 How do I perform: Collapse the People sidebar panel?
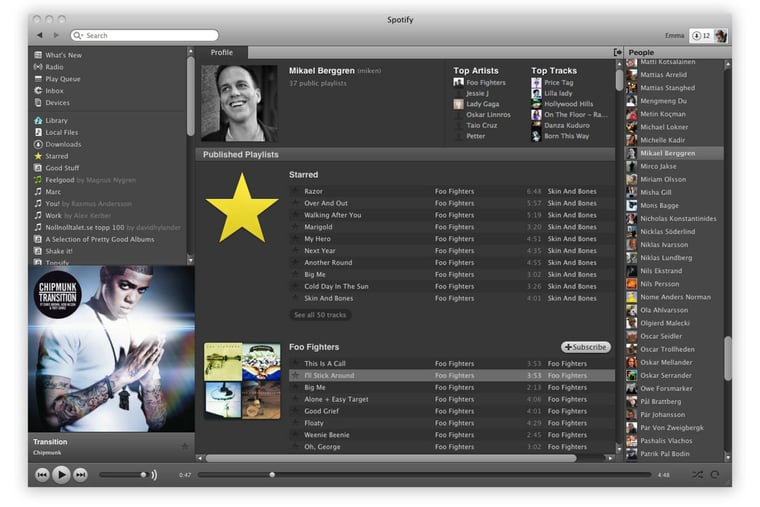click(x=618, y=52)
